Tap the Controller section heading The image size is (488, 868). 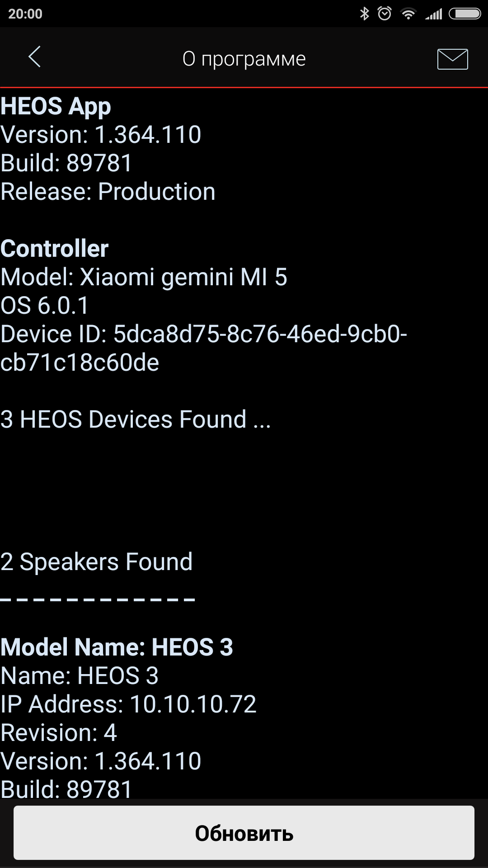click(55, 249)
